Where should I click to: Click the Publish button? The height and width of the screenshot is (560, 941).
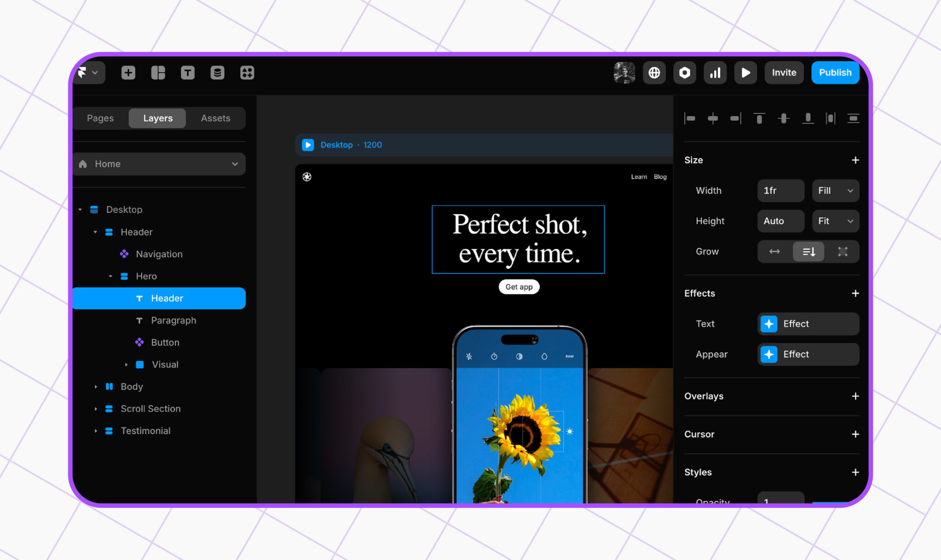(x=835, y=72)
